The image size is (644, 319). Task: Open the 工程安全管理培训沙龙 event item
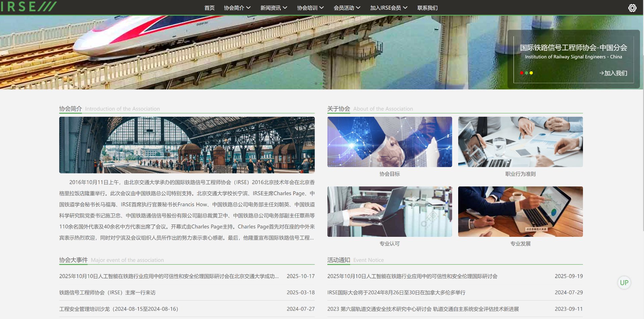pyautogui.click(x=187, y=309)
